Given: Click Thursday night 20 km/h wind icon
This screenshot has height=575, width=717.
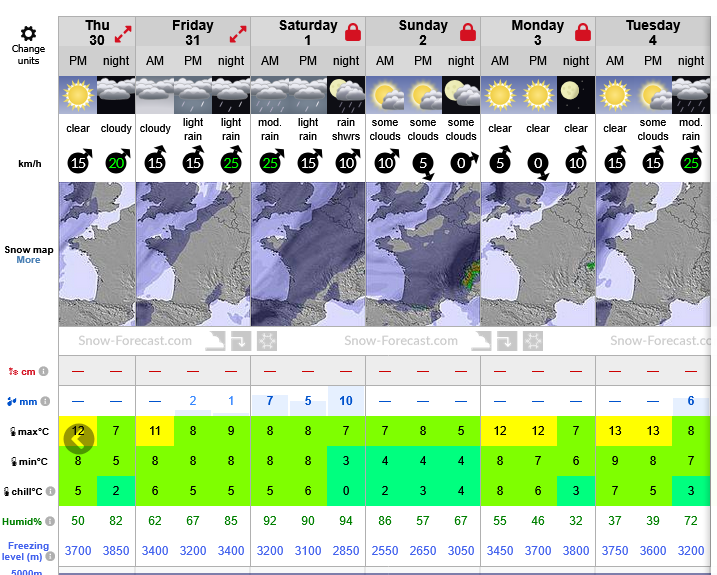Looking at the screenshot, I should (x=117, y=161).
